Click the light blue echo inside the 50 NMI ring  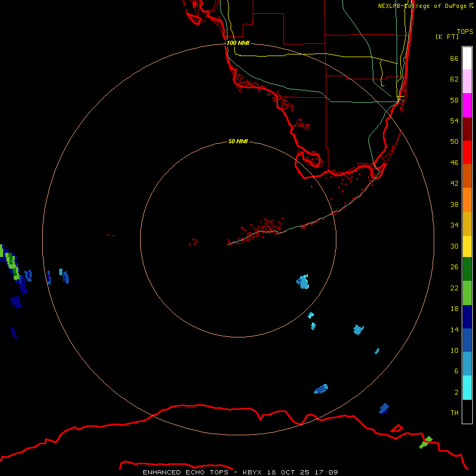point(303,282)
